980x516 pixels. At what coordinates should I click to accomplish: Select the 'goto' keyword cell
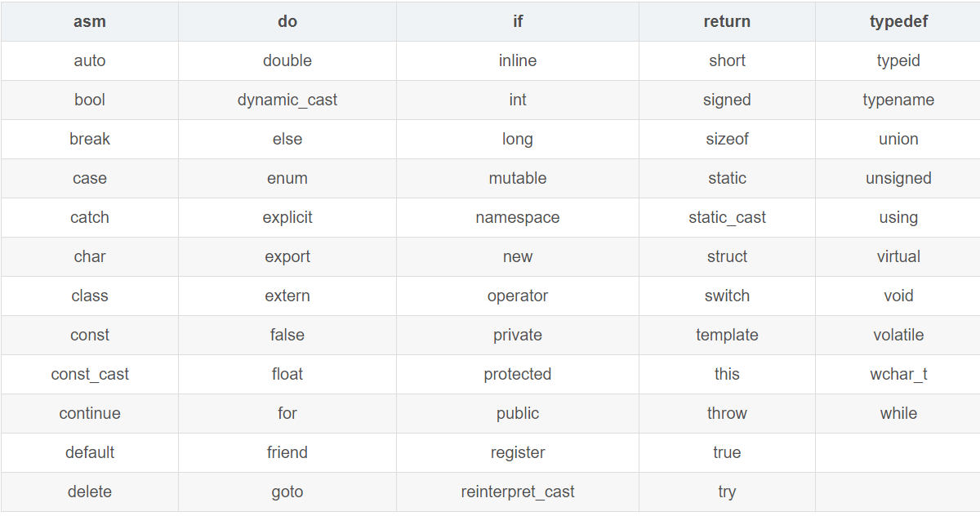[x=287, y=492]
